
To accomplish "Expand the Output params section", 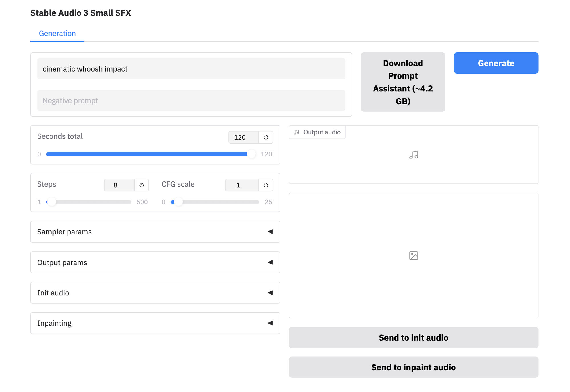I will [x=155, y=262].
